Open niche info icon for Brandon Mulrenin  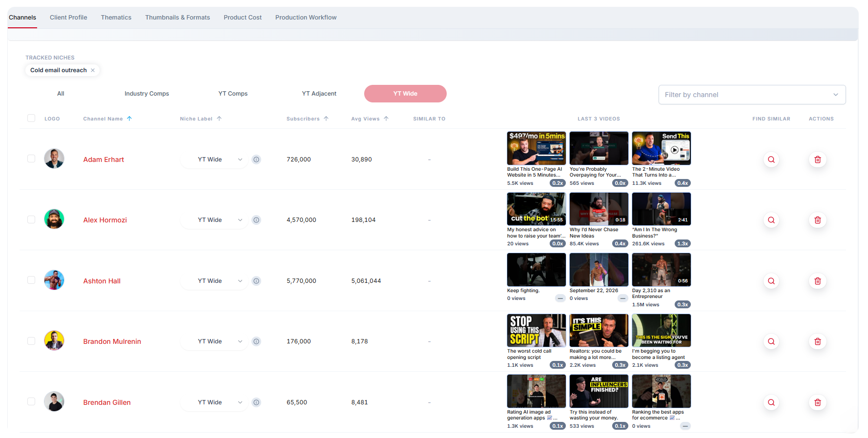pyautogui.click(x=256, y=341)
